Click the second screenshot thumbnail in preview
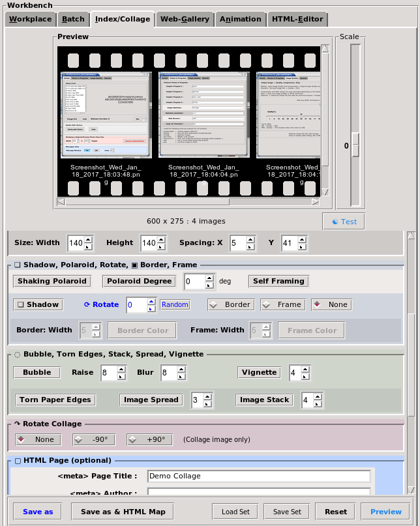Viewport: 420px width, 526px height. (x=203, y=115)
